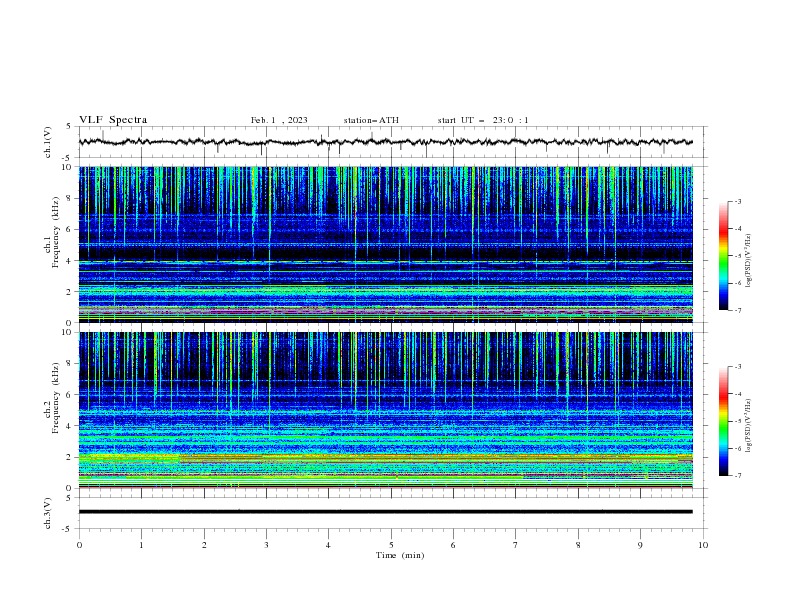Click the "-7" label on lower colorbar
Viewport: 792px width, 612px height.
[x=737, y=476]
